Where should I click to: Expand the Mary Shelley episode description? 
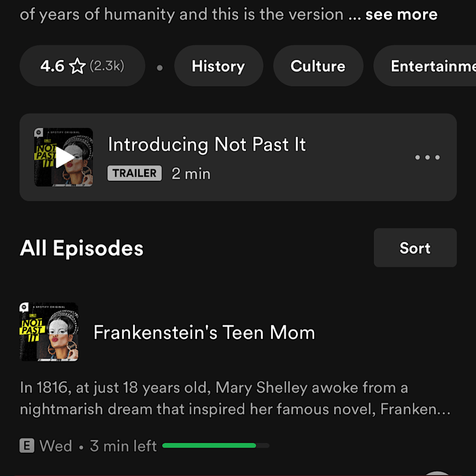click(235, 398)
